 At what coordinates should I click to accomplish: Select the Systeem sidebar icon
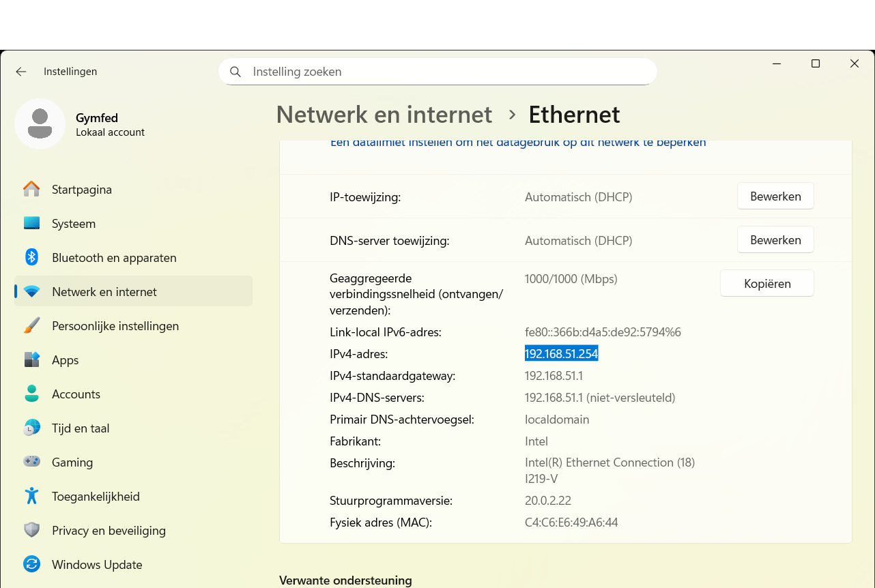[31, 223]
